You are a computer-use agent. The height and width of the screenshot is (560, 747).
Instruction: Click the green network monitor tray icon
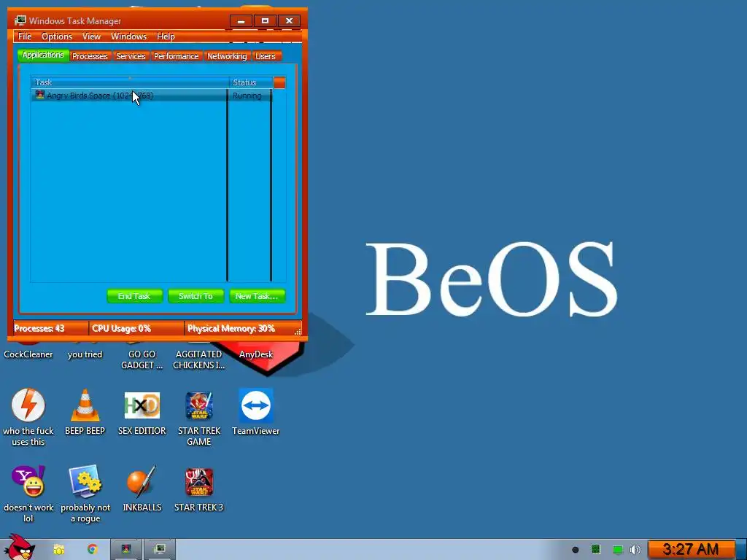(617, 550)
